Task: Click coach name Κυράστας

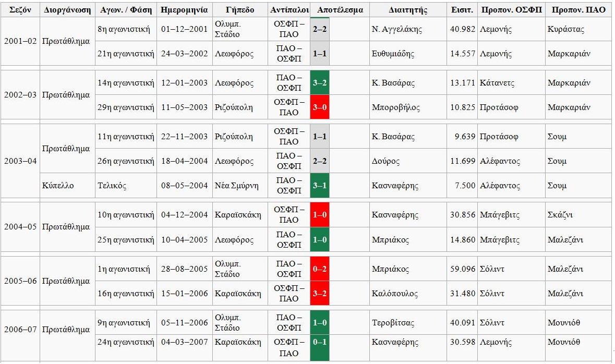Action: [x=565, y=30]
